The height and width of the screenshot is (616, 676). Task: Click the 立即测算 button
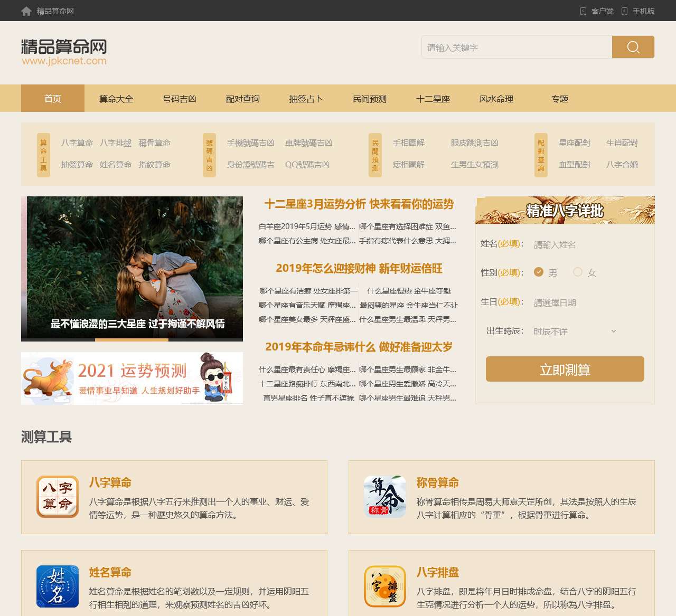pyautogui.click(x=565, y=369)
